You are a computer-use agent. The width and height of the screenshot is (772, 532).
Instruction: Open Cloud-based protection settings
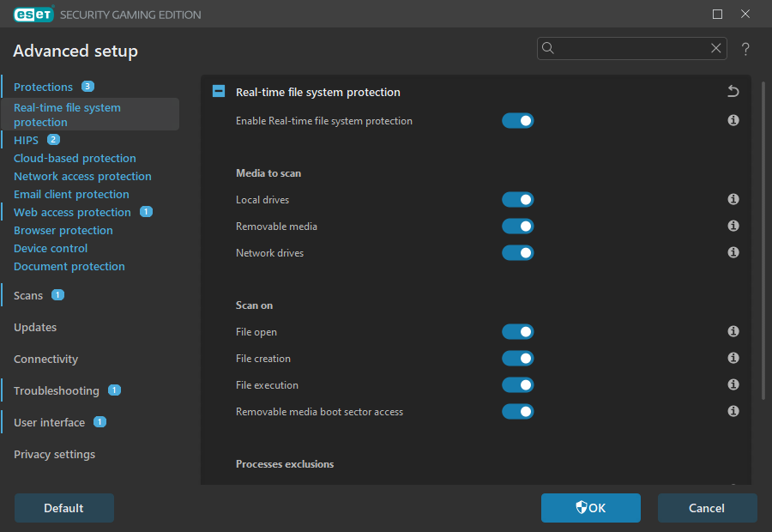(x=75, y=158)
